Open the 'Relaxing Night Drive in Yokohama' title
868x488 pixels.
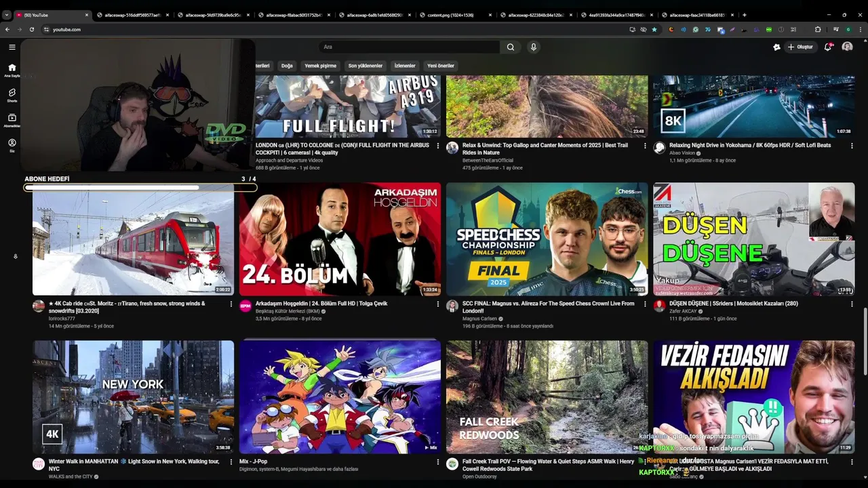coord(750,145)
